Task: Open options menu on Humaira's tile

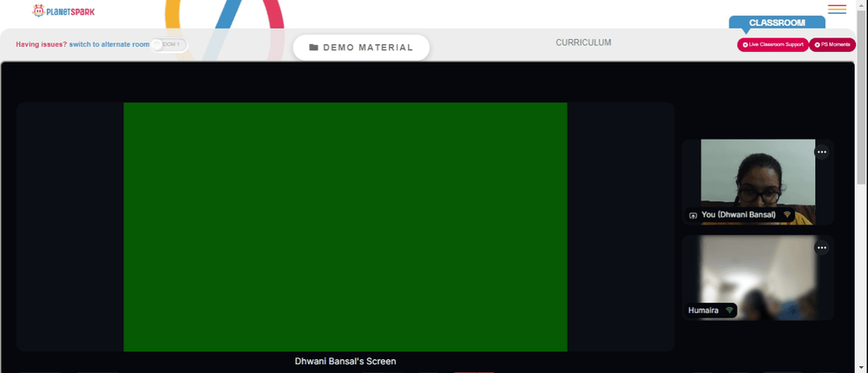Action: tap(821, 248)
